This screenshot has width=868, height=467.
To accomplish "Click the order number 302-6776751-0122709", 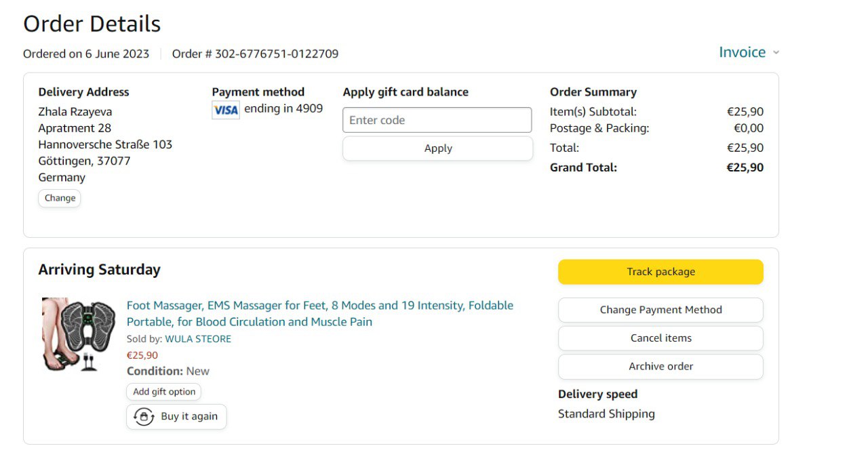I will (x=277, y=54).
